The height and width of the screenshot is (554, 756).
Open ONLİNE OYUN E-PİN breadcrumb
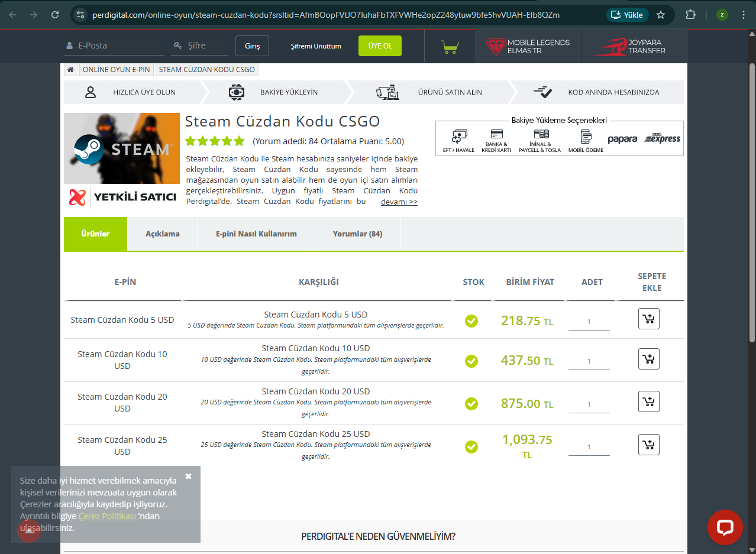click(117, 69)
